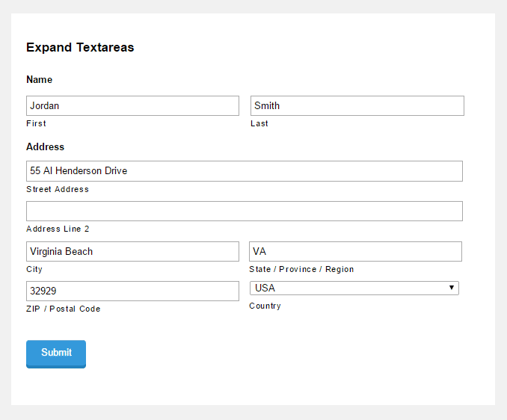The height and width of the screenshot is (420, 507).
Task: Click the 'ZIP / Postal Code' sublabel
Action: tap(63, 309)
